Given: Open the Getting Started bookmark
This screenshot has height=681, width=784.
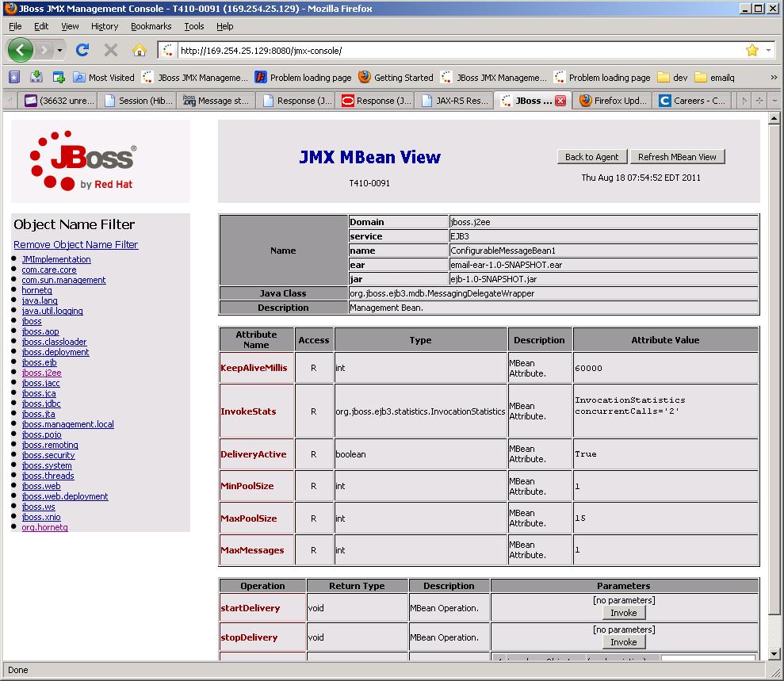Looking at the screenshot, I should pyautogui.click(x=396, y=78).
